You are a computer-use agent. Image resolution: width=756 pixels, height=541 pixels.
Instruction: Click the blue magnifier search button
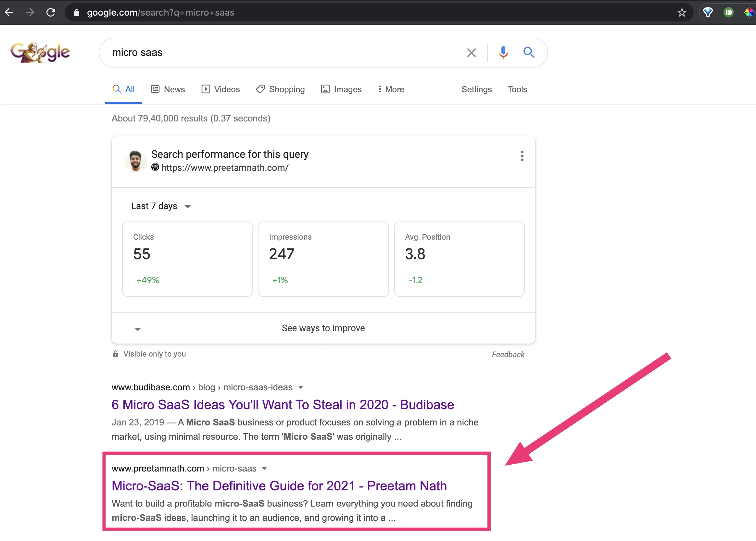(529, 53)
